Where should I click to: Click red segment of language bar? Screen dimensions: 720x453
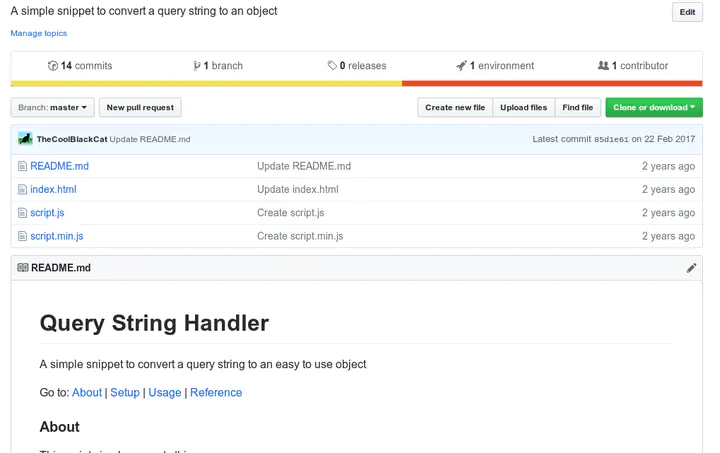pos(552,84)
